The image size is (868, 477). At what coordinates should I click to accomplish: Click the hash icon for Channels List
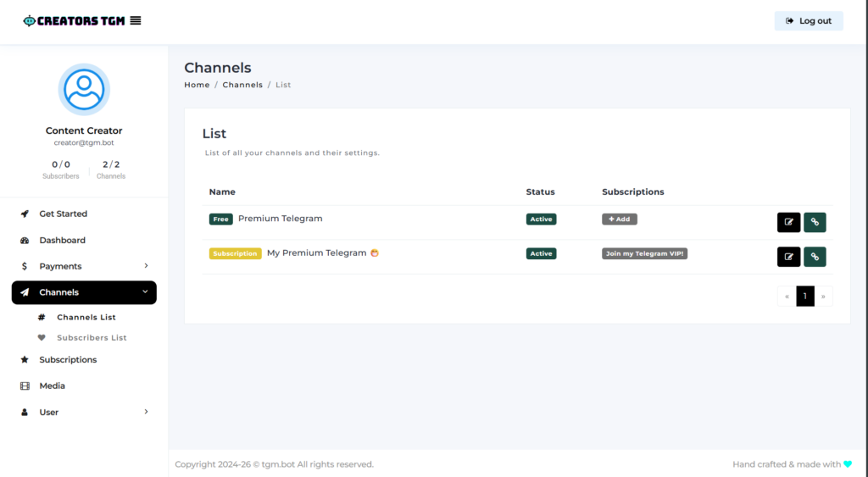pyautogui.click(x=42, y=317)
